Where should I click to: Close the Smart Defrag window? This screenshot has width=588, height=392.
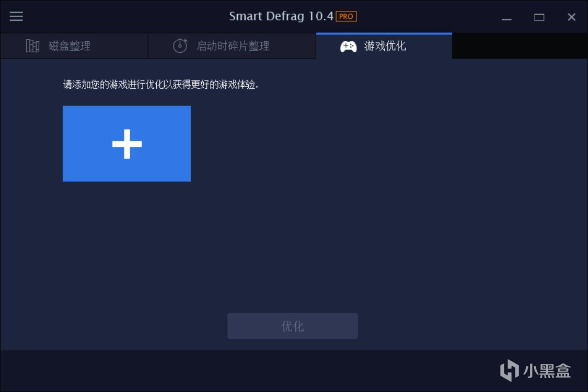571,17
